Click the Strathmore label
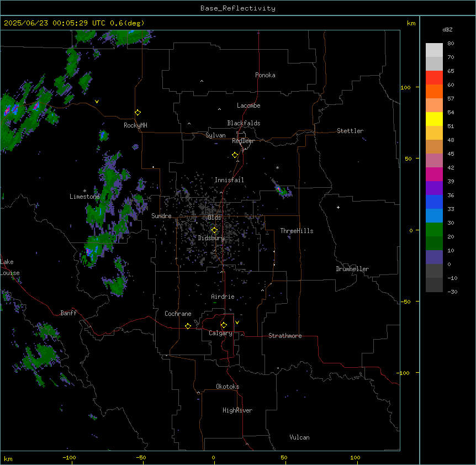The width and height of the screenshot is (476, 465). tap(285, 336)
